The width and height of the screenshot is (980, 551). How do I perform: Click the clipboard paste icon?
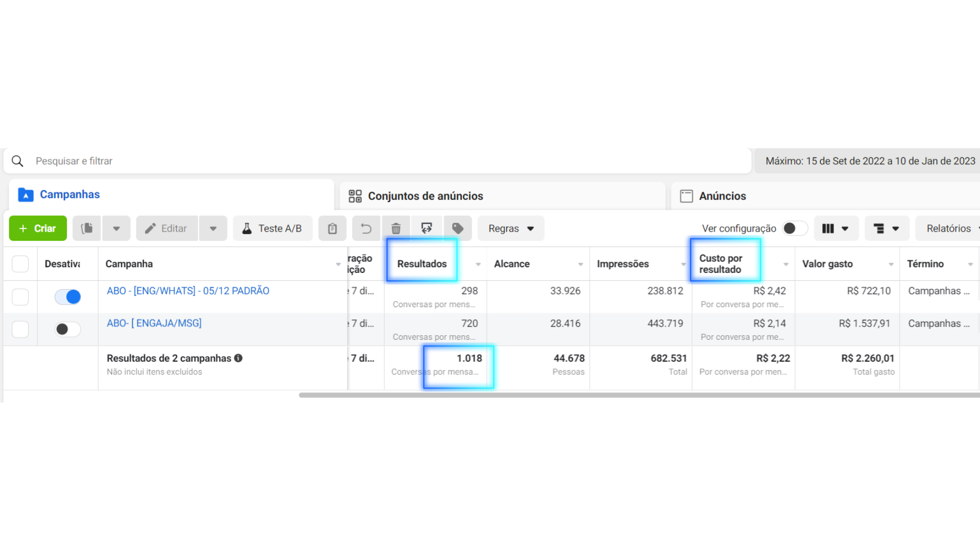coord(332,229)
